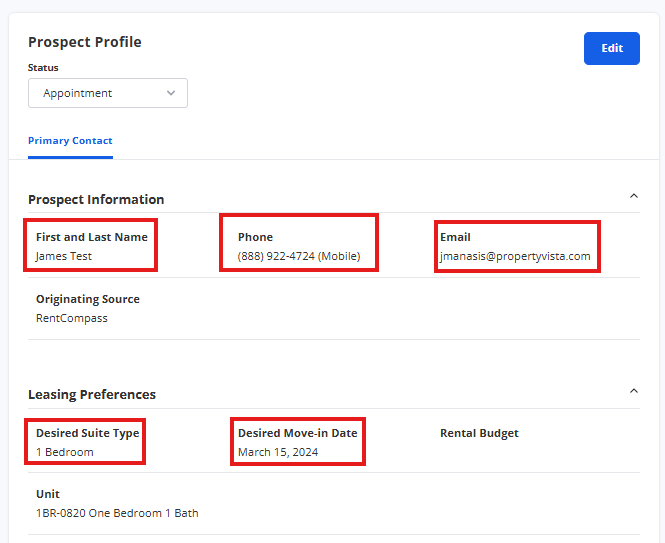
Task: Click the Desired Move-in Date label
Action: [x=298, y=433]
